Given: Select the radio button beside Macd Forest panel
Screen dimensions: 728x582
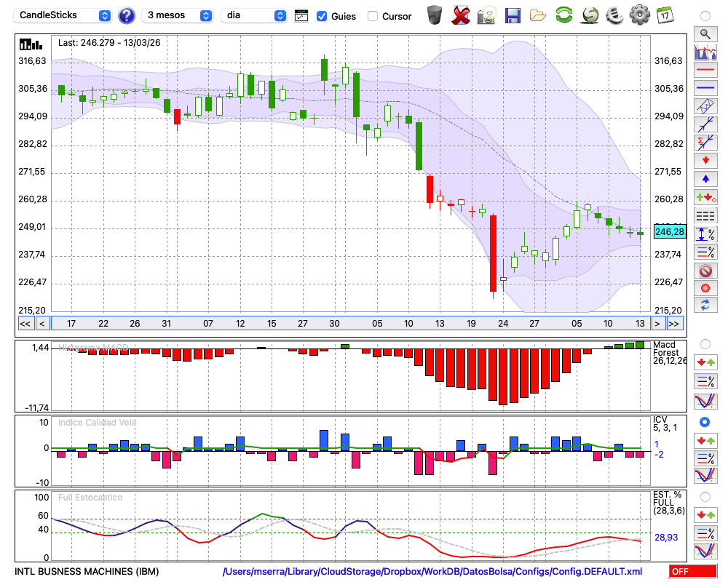Looking at the screenshot, I should point(705,343).
